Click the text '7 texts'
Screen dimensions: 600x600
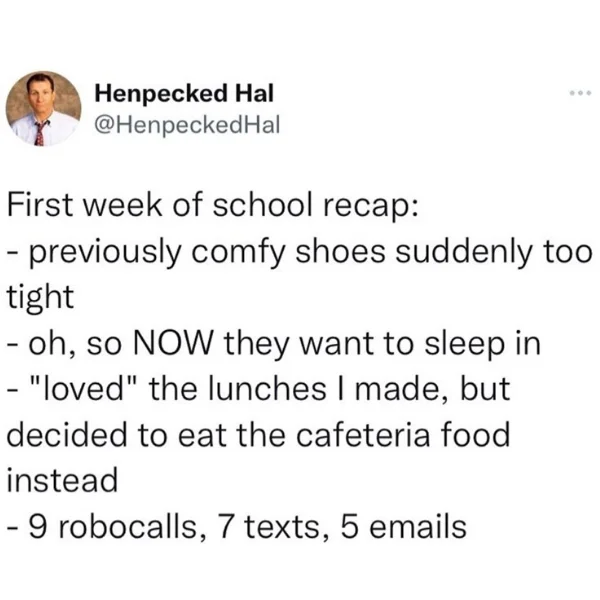(x=268, y=527)
